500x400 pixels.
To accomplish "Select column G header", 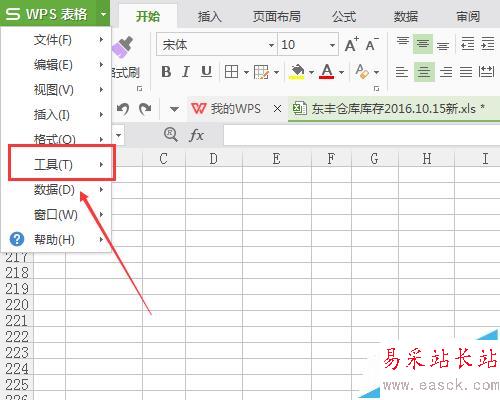I will point(375,159).
